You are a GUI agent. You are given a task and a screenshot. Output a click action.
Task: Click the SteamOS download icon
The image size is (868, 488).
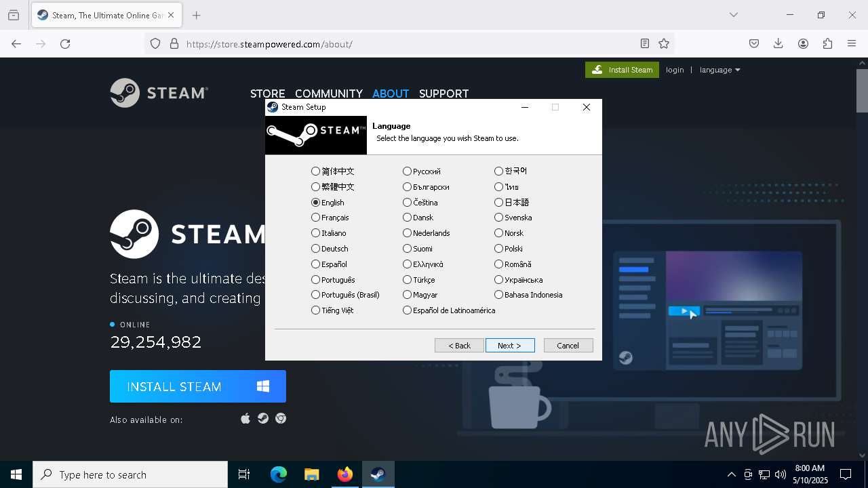(x=263, y=419)
